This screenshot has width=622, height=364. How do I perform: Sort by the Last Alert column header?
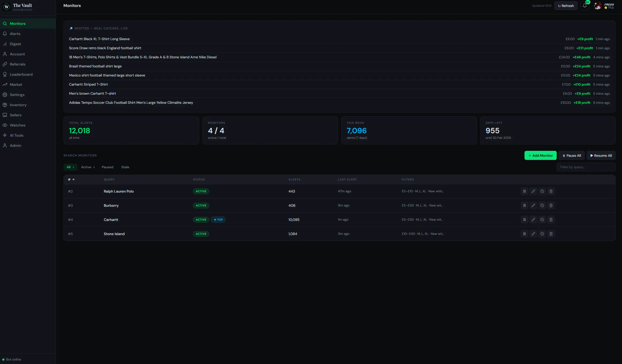click(347, 179)
